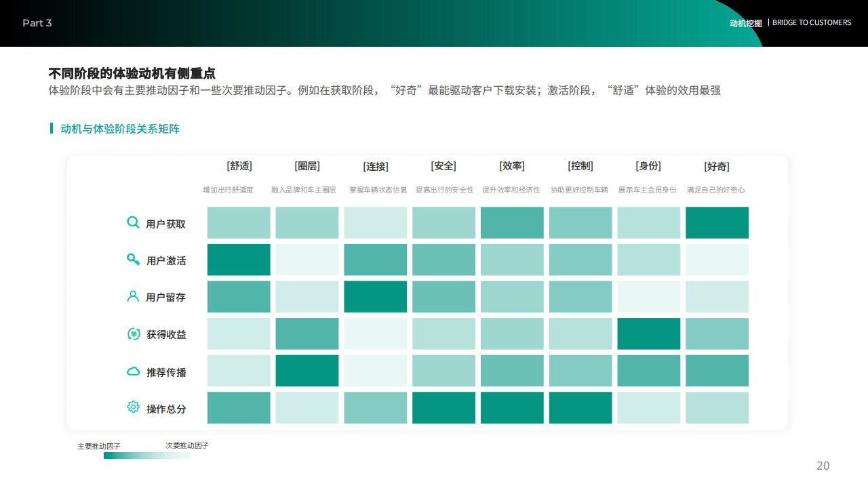
Task: Click the 动机挖掘 header text
Action: pyautogui.click(x=746, y=23)
